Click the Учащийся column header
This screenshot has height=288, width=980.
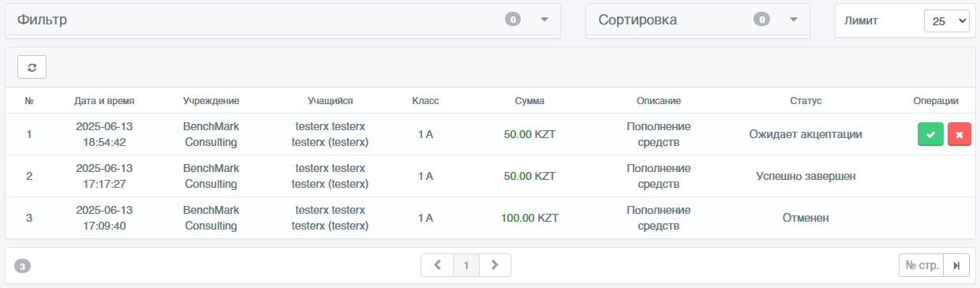click(330, 101)
